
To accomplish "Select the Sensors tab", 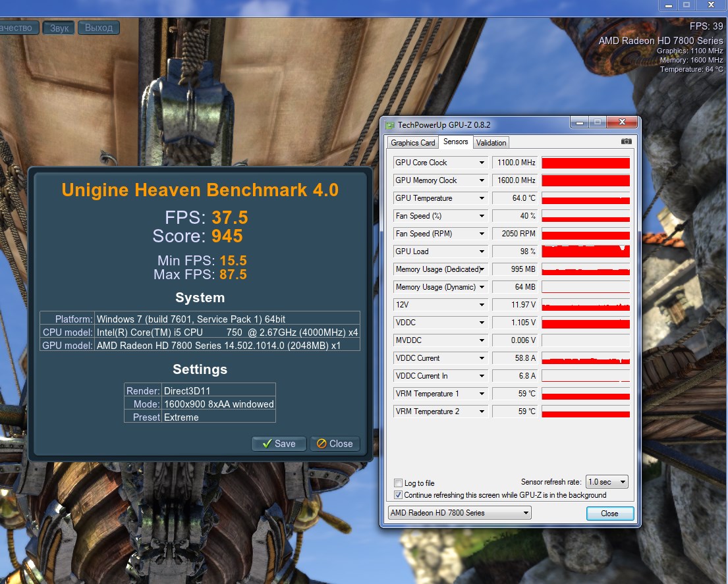I will [x=455, y=142].
